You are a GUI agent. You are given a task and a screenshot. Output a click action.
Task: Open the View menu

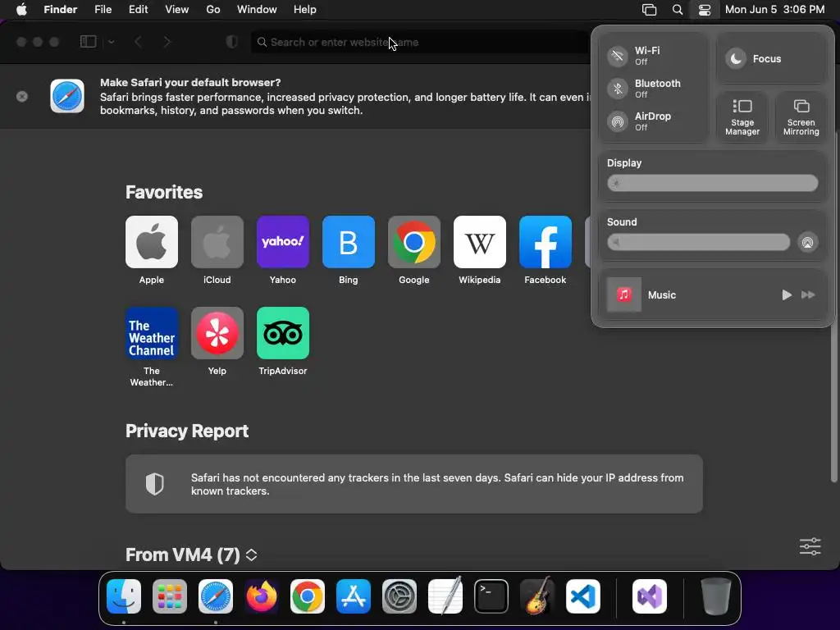(177, 10)
